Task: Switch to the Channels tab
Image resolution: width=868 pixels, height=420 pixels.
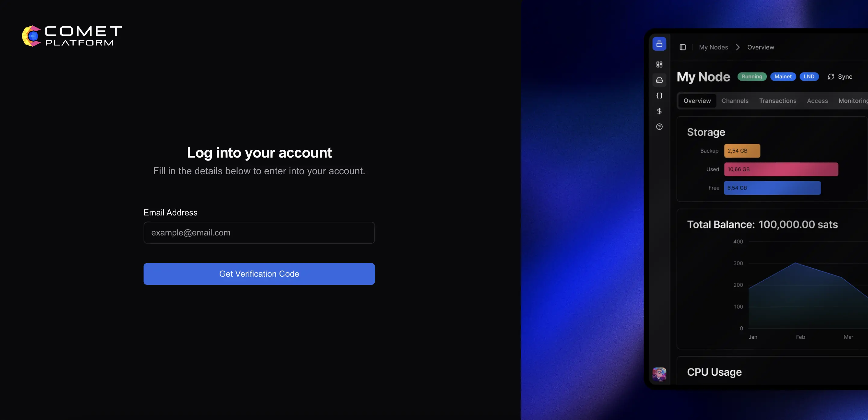Action: tap(735, 101)
